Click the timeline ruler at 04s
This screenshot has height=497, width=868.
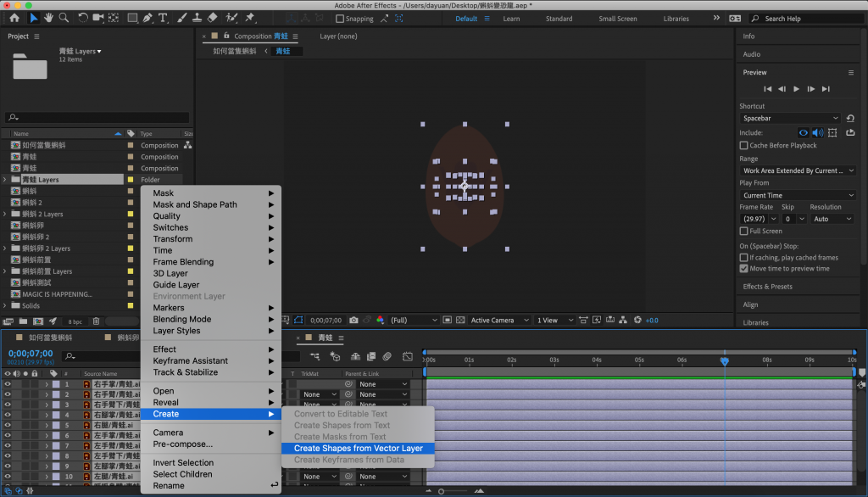coord(597,360)
